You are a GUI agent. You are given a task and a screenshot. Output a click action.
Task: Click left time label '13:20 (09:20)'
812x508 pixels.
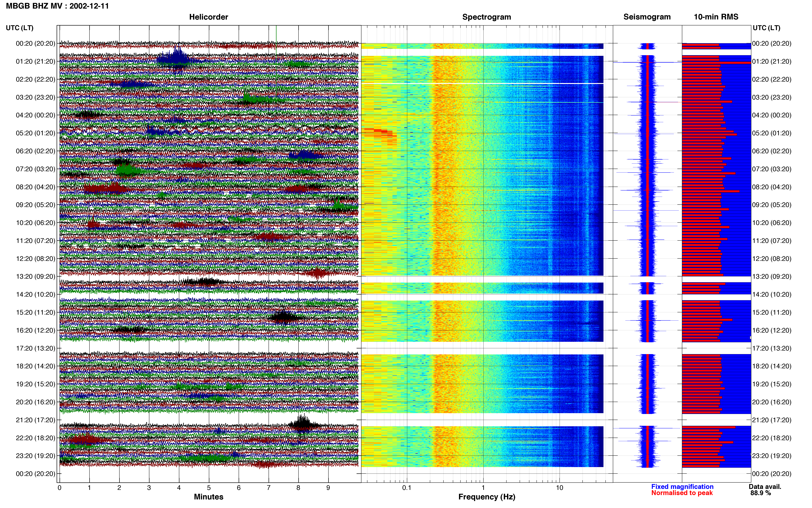tap(36, 277)
